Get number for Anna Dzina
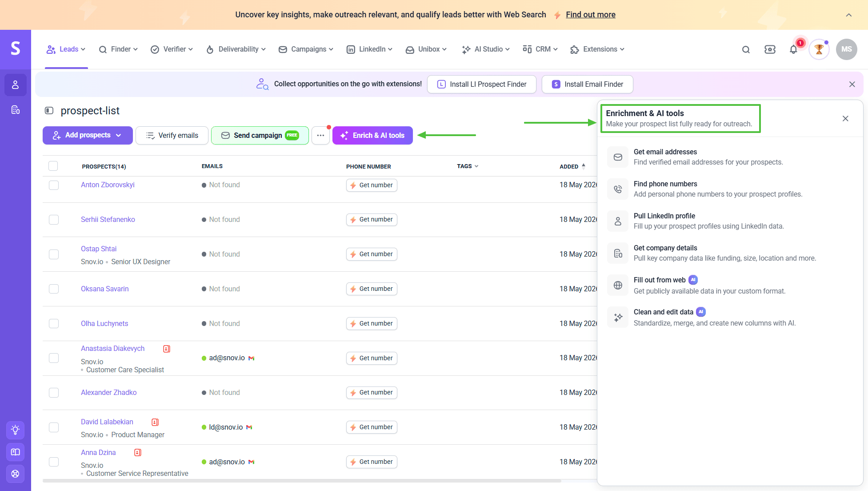Viewport: 868px width, 491px height. tap(372, 462)
